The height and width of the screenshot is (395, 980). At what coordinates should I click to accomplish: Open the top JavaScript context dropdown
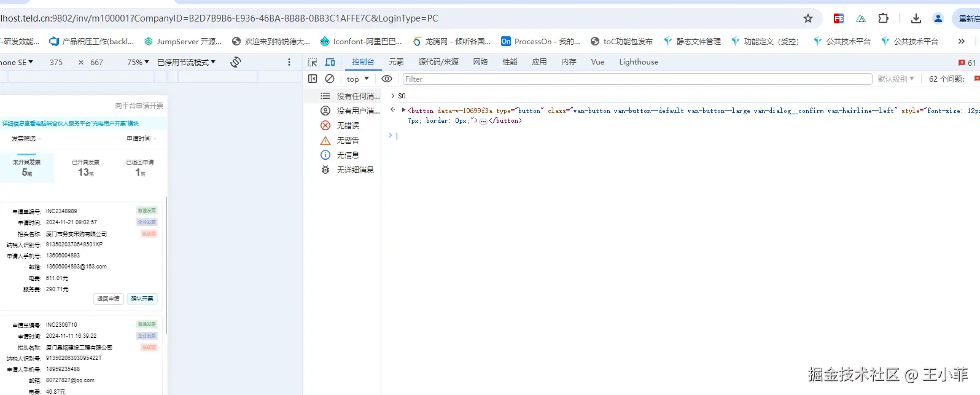(357, 79)
